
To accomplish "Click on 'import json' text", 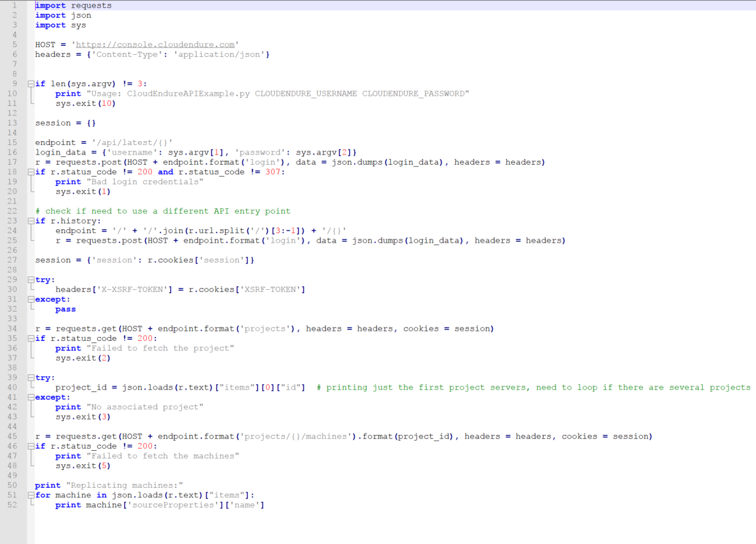I will click(x=63, y=15).
